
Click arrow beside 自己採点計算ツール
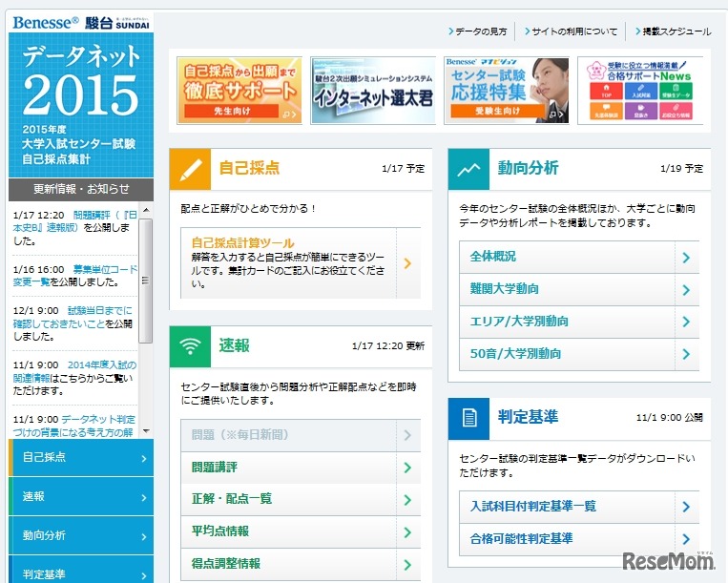click(407, 263)
